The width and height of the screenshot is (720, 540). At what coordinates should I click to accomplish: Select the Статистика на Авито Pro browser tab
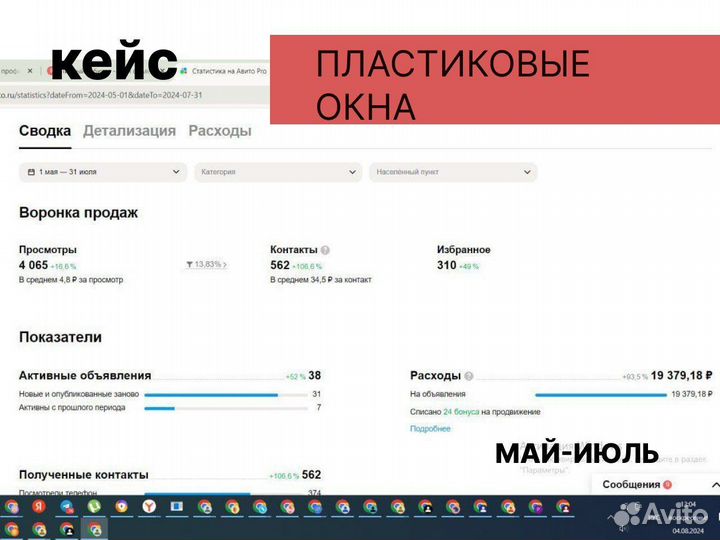pyautogui.click(x=224, y=71)
